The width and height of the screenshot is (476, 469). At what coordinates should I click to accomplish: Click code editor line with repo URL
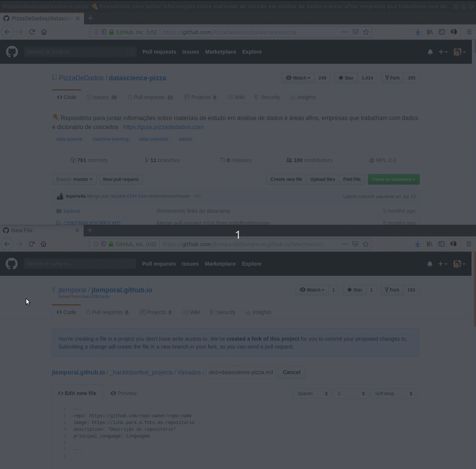click(x=132, y=416)
